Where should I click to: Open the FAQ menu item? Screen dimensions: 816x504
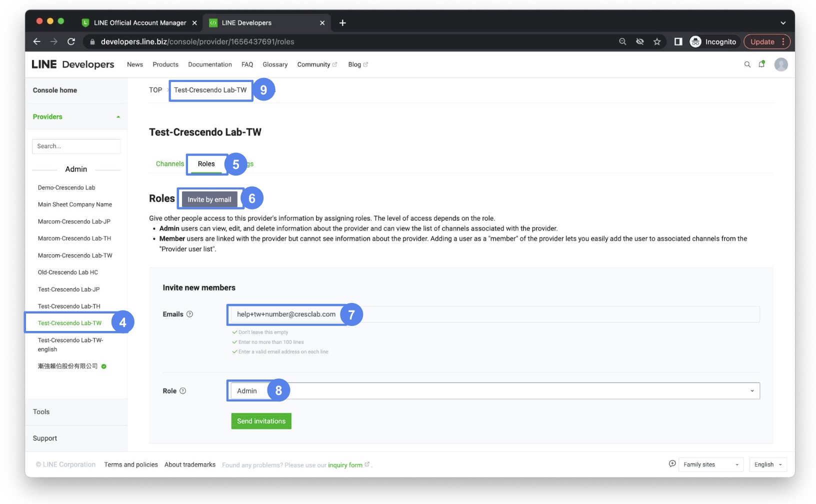pos(247,64)
